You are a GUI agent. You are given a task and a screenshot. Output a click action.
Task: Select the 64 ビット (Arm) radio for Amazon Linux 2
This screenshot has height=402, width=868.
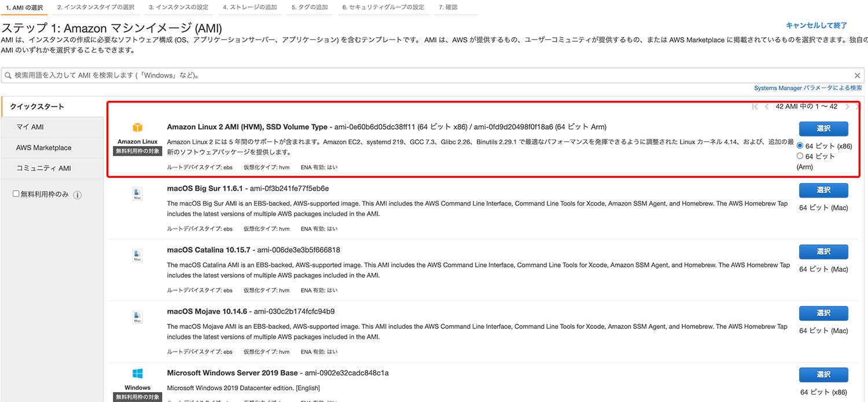(800, 156)
